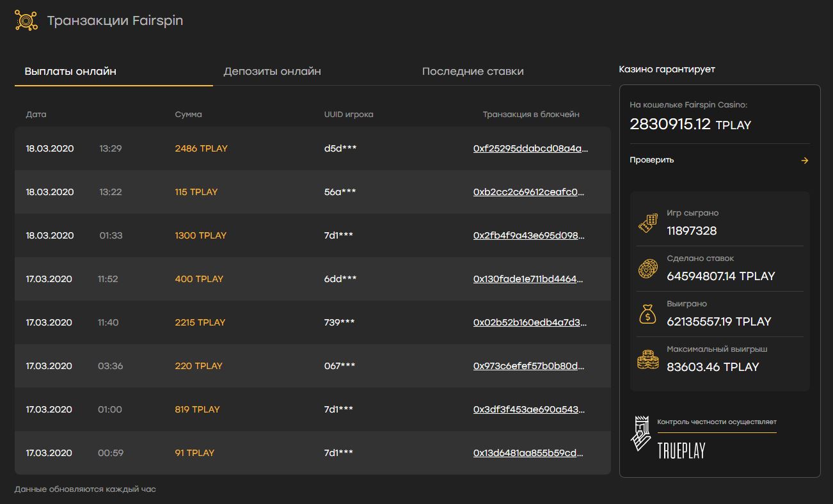Screen dimensions: 833x504
Task: Open transaction link 0x02b52b160edb4a7d3
Action: click(530, 322)
